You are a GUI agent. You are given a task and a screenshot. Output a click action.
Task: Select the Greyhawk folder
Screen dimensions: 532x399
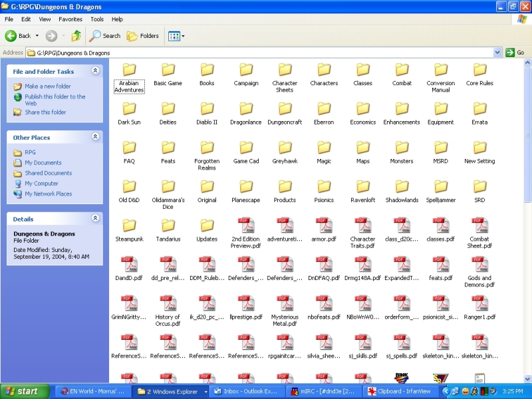tap(285, 153)
